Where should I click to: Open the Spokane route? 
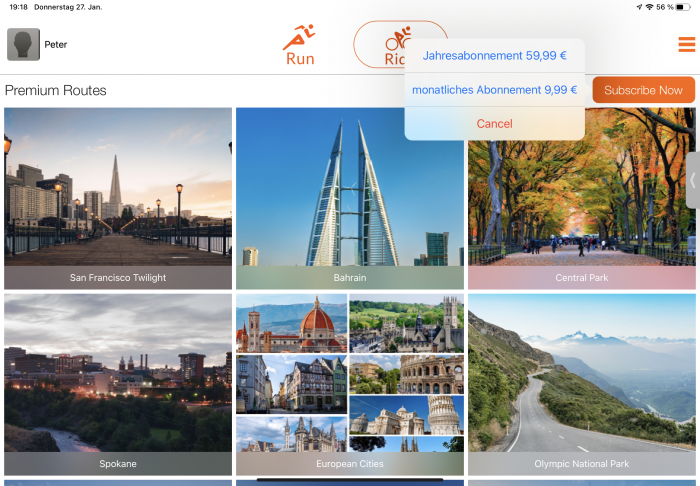click(x=118, y=384)
